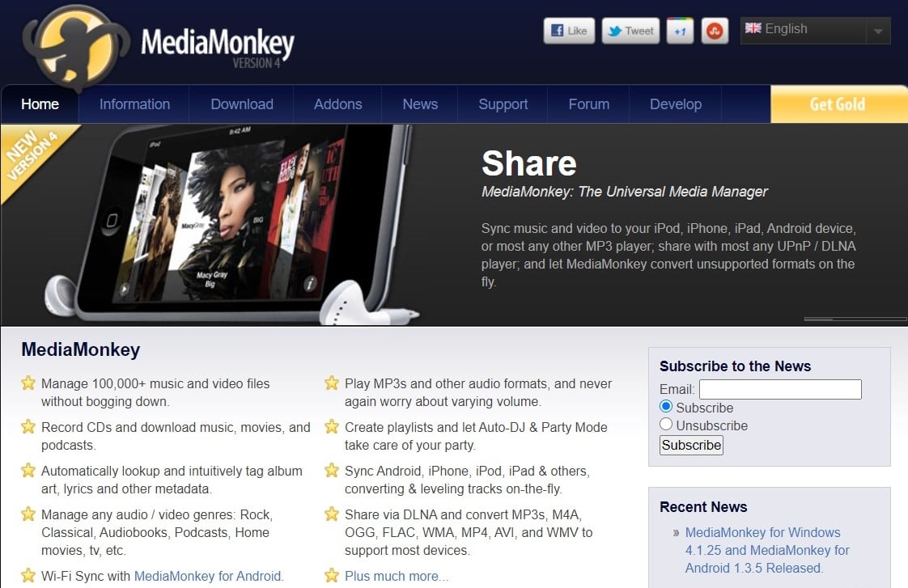
Task: Click the Subscribe submit button
Action: [691, 445]
